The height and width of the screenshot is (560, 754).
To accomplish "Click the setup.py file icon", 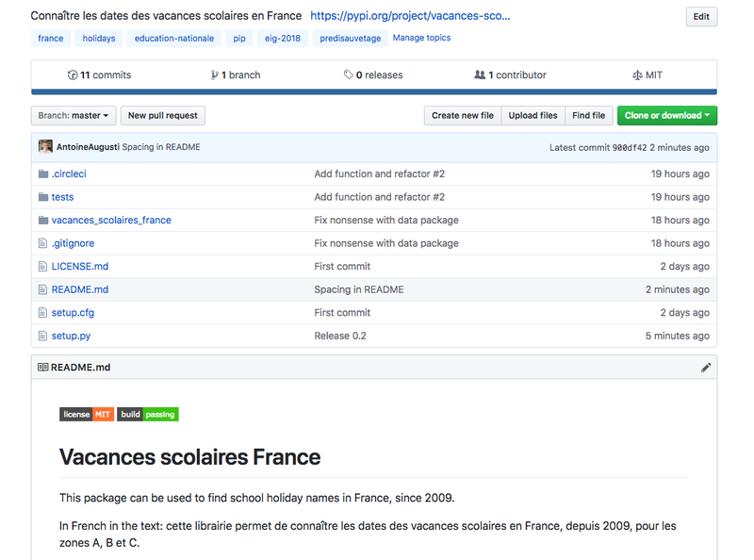I will 42,336.
